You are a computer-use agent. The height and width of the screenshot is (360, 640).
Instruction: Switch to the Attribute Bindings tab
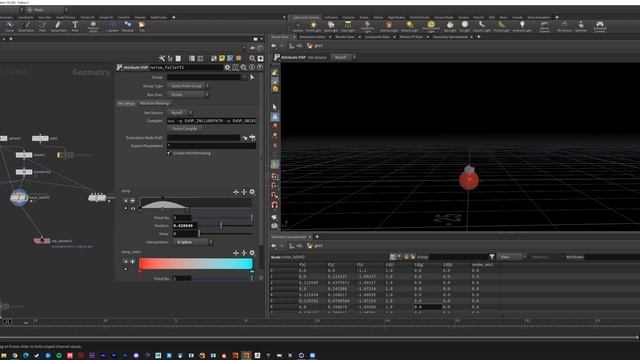point(155,103)
